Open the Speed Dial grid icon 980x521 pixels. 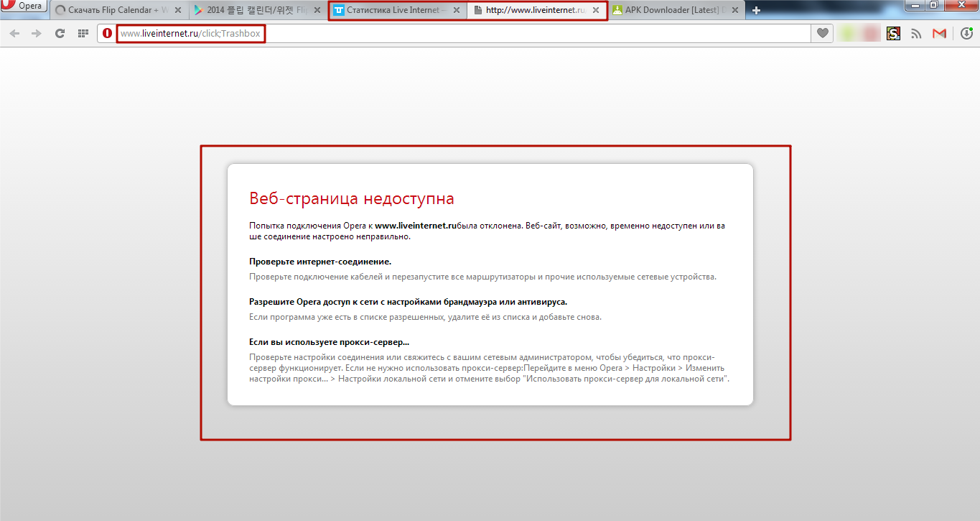click(83, 33)
